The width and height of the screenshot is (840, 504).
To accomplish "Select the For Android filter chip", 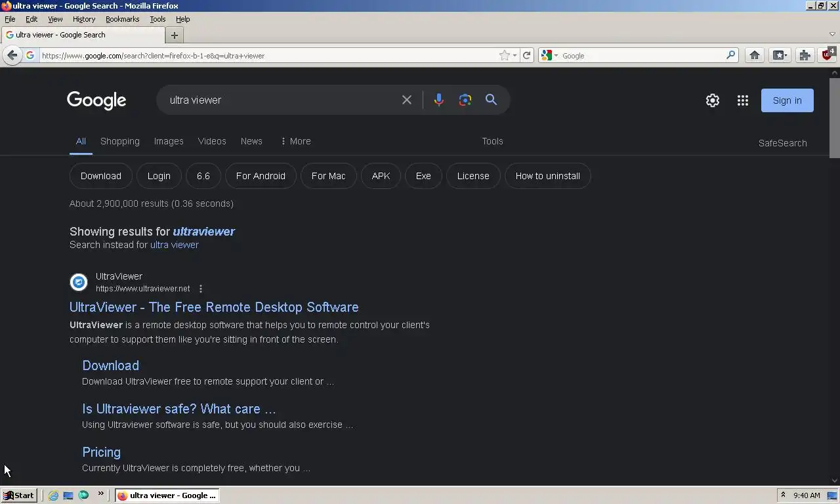I will (x=261, y=176).
